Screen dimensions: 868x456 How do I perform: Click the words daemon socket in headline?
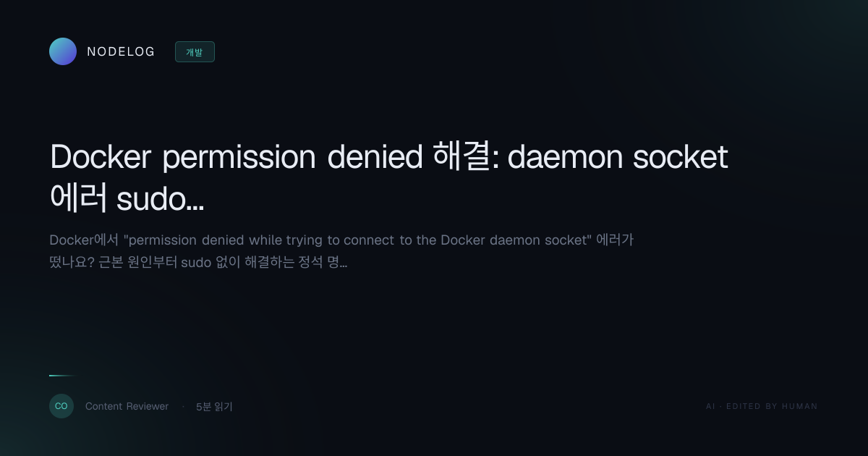coord(618,157)
